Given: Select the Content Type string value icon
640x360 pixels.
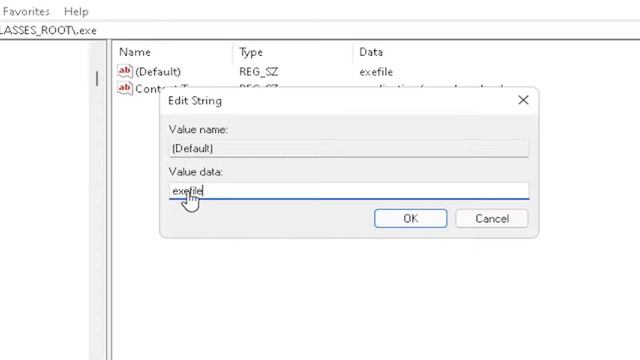Looking at the screenshot, I should 124,88.
